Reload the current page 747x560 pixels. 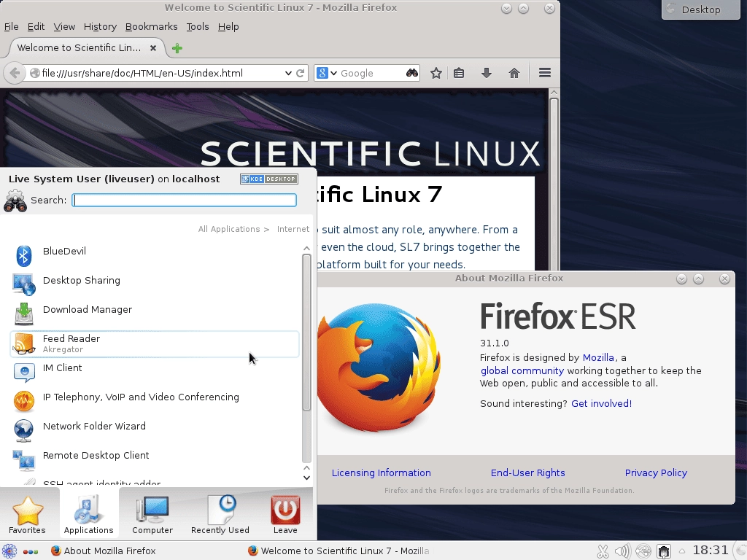point(300,74)
